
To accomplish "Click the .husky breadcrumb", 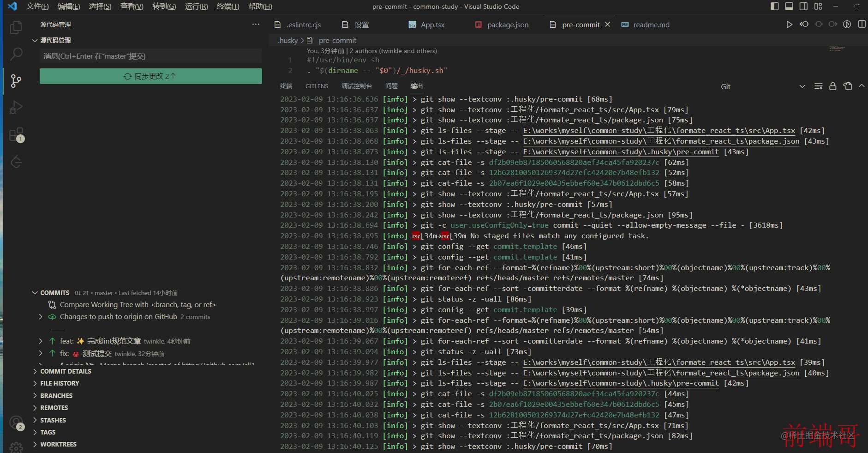I will (x=288, y=41).
